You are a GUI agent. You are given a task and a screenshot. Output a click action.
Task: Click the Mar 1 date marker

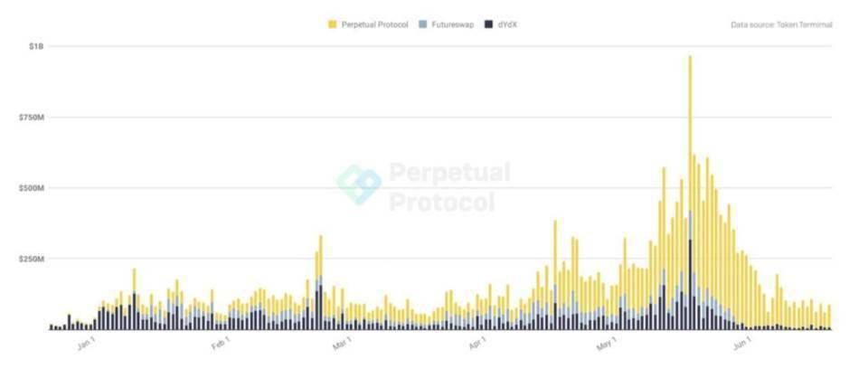click(342, 345)
